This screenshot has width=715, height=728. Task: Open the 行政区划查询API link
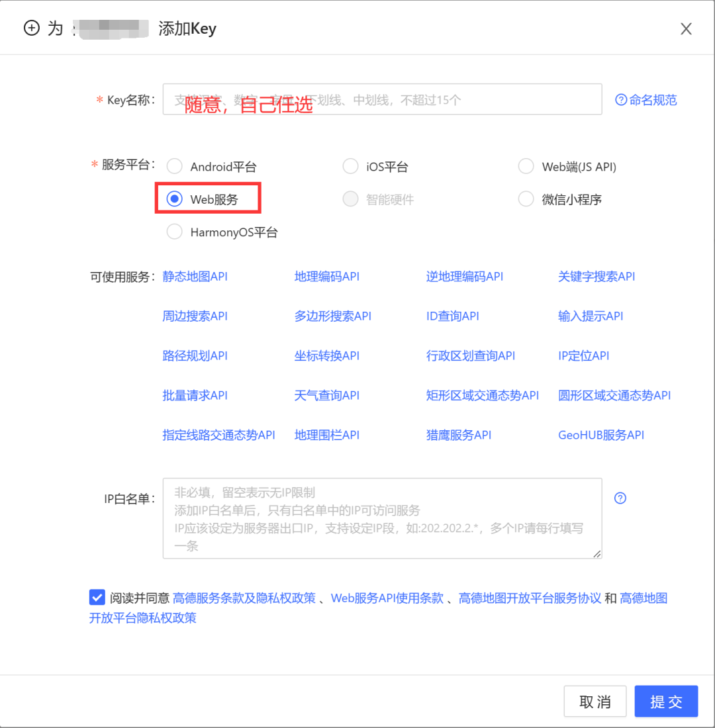471,356
